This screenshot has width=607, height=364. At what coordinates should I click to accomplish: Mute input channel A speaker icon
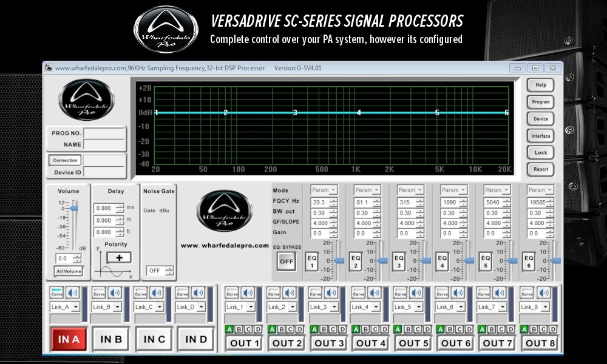72,293
